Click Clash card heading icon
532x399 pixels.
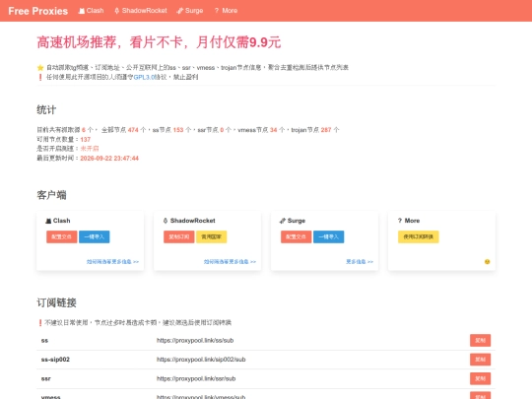click(x=48, y=221)
